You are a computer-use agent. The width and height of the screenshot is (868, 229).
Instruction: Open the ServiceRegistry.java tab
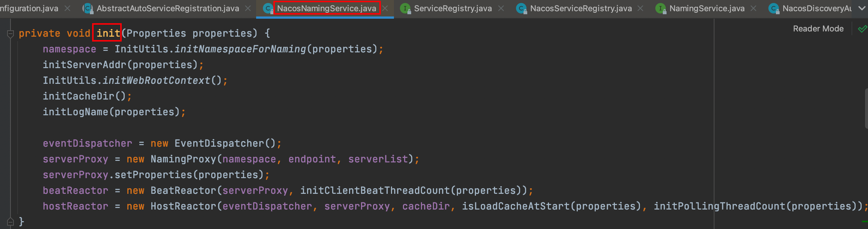pos(453,8)
